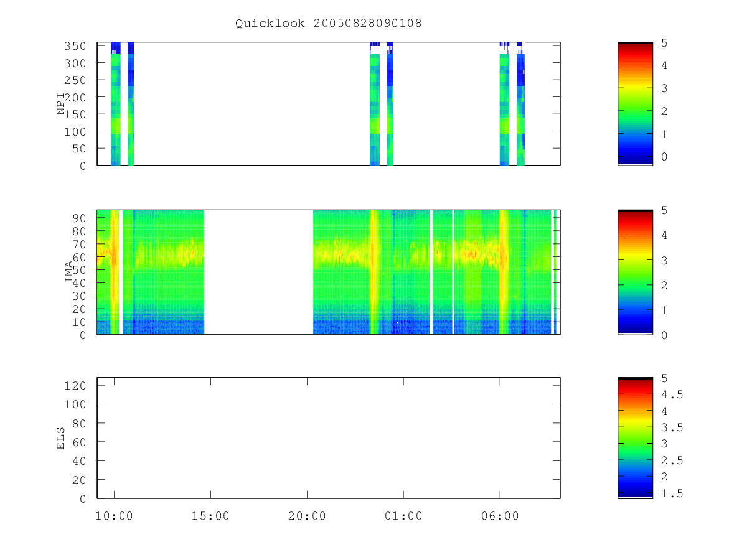The width and height of the screenshot is (747, 560).
Task: Click the plot title Quicklook 20050828090108
Action: coord(328,23)
